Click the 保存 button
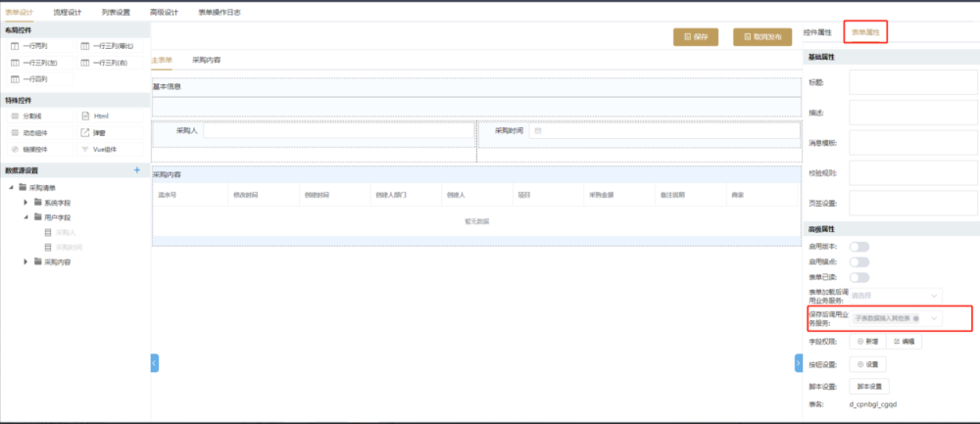 696,36
